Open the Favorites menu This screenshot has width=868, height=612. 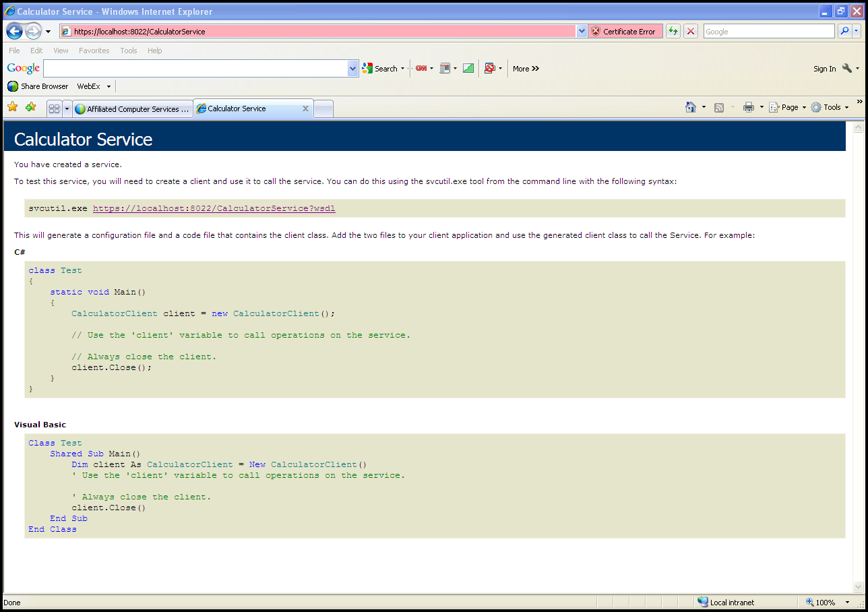pos(94,50)
